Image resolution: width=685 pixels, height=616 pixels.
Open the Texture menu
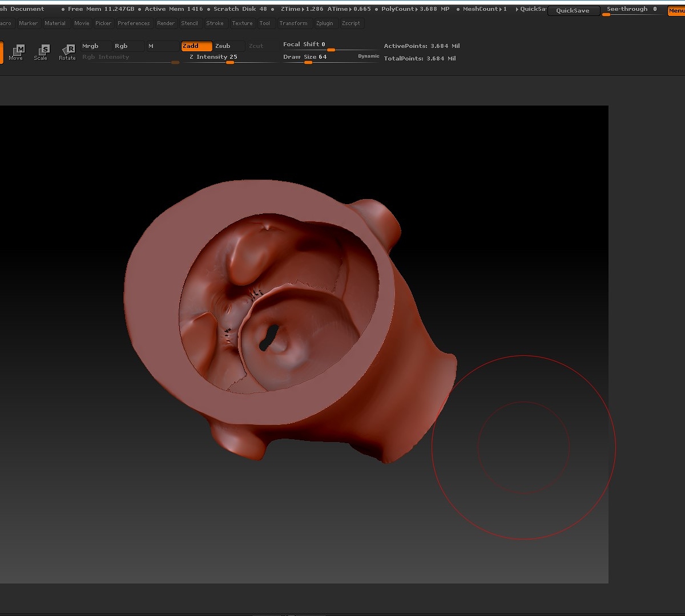coord(242,23)
